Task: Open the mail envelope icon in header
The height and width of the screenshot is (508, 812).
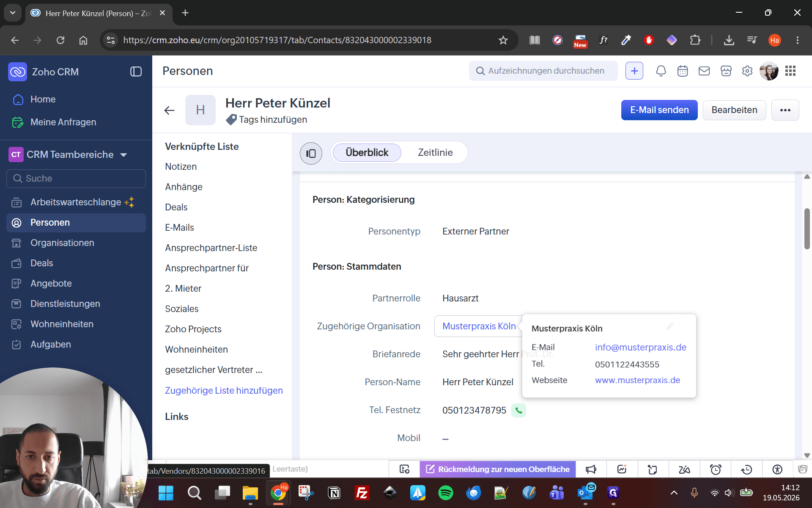Action: pos(704,71)
